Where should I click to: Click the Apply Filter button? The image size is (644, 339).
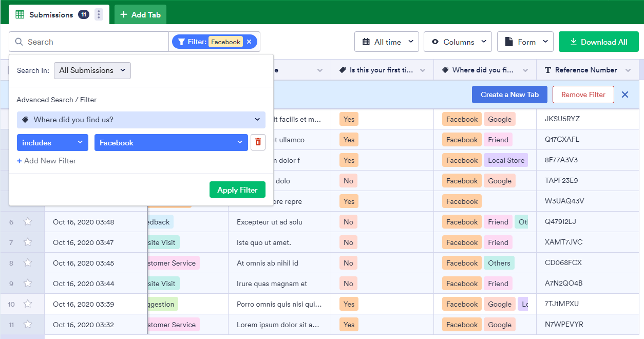237,190
